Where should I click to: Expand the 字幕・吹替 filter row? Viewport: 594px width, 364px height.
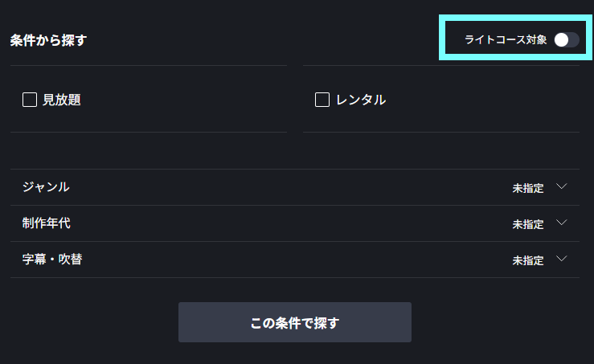[294, 259]
